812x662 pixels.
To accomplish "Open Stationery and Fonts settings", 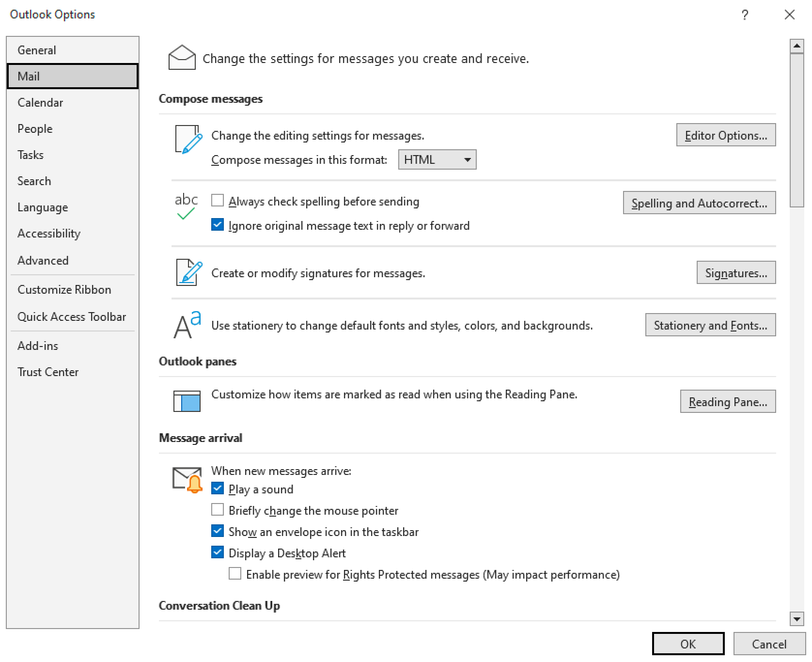I will click(x=710, y=325).
